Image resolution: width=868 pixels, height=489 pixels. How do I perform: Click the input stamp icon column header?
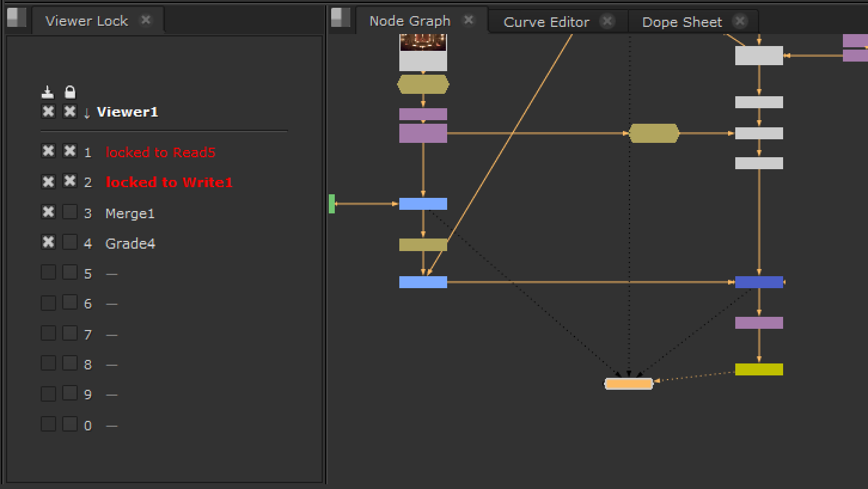click(48, 92)
